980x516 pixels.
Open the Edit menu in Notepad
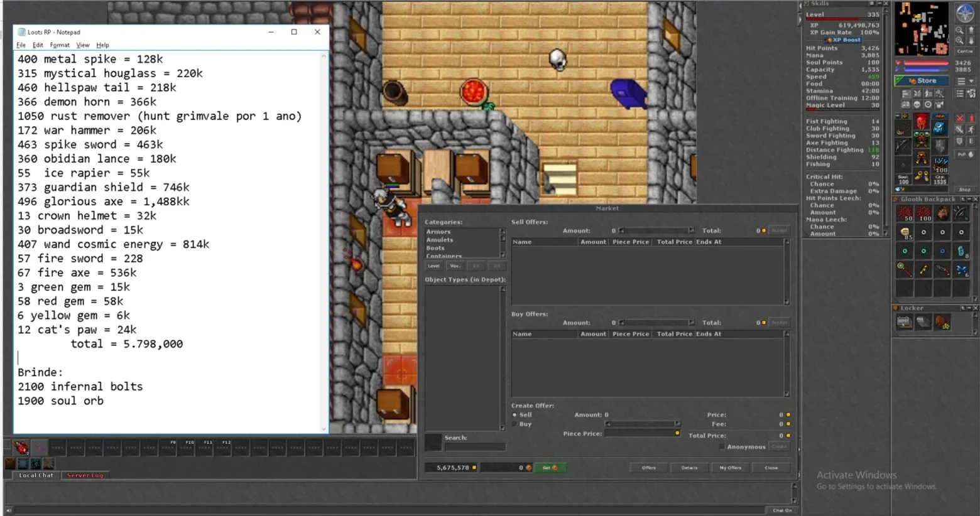pyautogui.click(x=38, y=45)
